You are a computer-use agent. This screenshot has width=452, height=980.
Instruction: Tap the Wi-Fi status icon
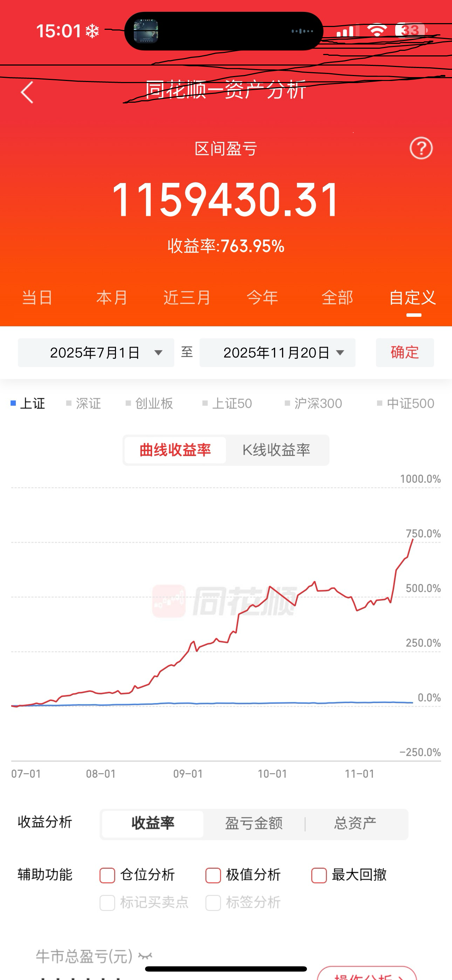point(376,30)
